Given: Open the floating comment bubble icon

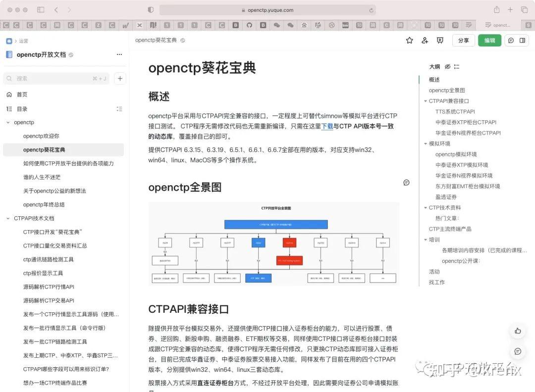Looking at the screenshot, I should pyautogui.click(x=518, y=351).
